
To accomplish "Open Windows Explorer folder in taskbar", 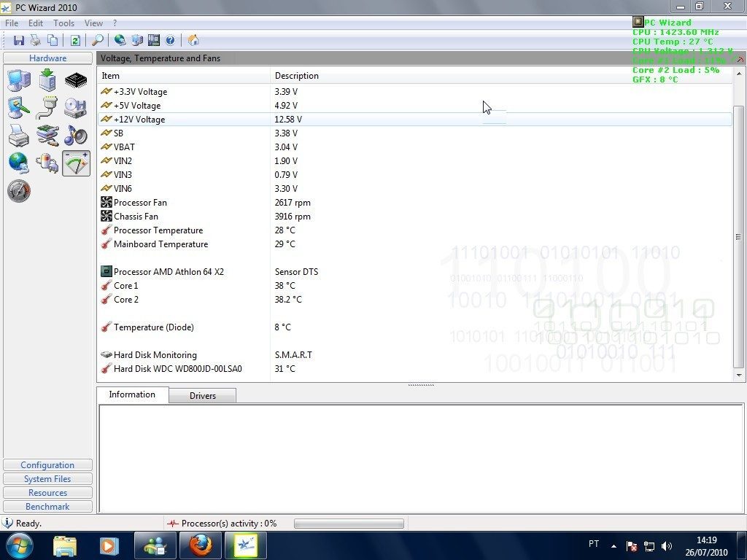I will (x=65, y=545).
